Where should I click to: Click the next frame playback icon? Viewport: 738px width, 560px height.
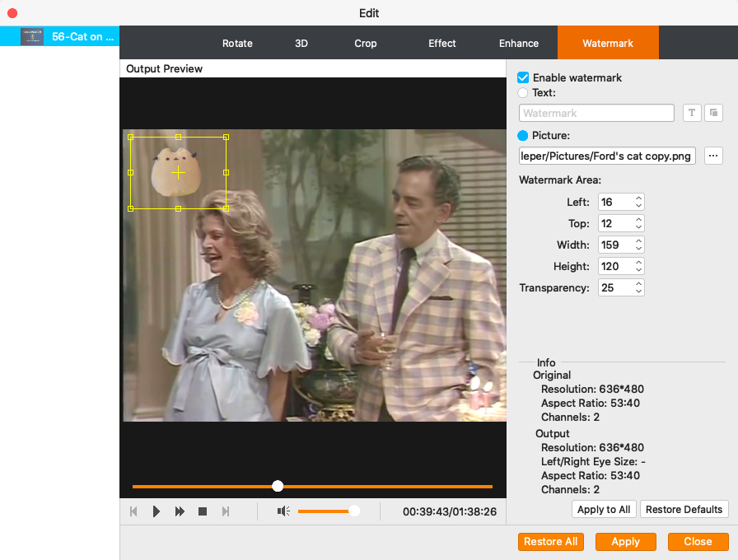coord(226,511)
